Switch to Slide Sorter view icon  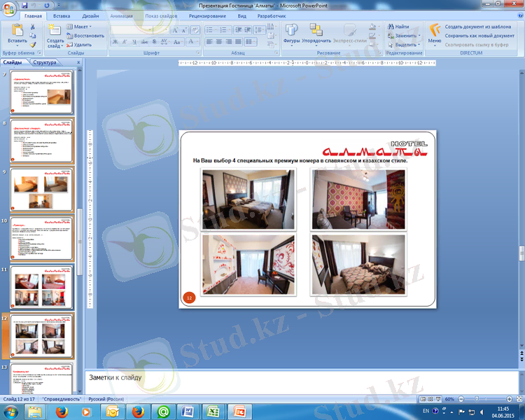(x=430, y=399)
